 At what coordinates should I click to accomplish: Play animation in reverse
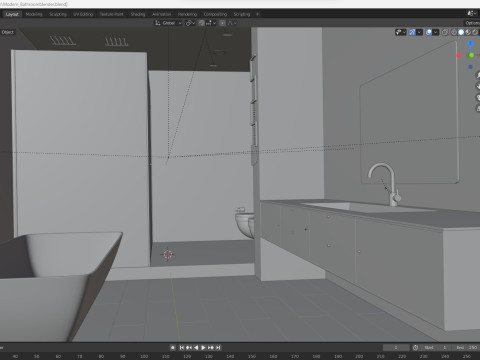pyautogui.click(x=196, y=347)
